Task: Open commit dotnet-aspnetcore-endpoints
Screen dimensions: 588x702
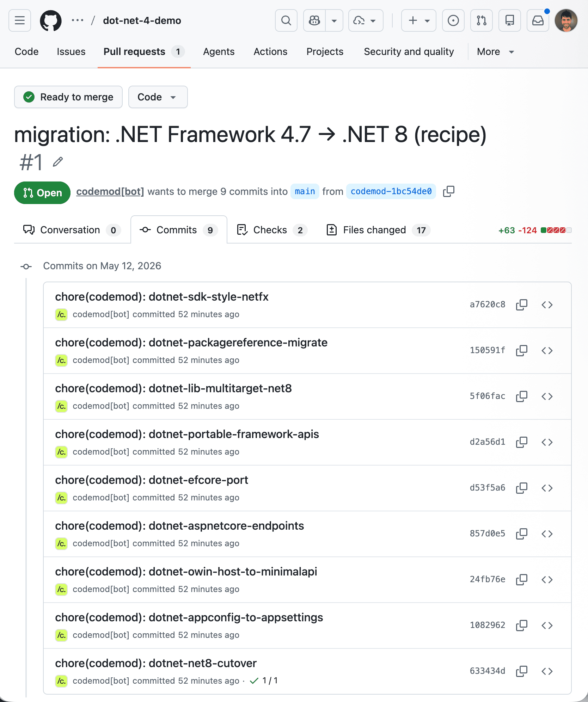Action: [x=179, y=526]
